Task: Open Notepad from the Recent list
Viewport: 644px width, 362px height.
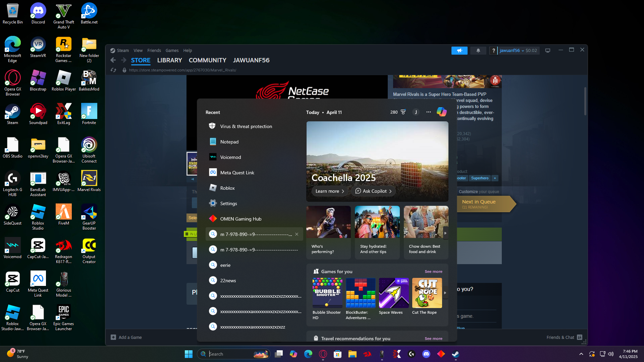Action: pos(254,142)
